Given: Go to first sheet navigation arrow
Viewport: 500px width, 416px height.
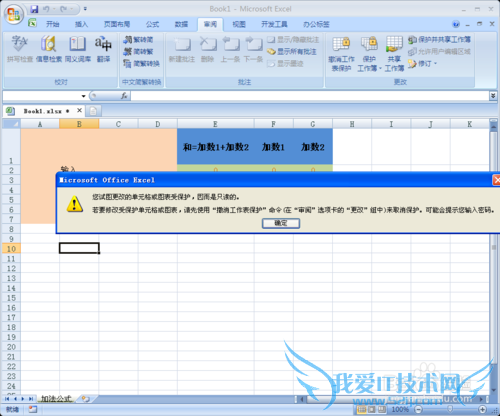Looking at the screenshot, I should [x=7, y=399].
